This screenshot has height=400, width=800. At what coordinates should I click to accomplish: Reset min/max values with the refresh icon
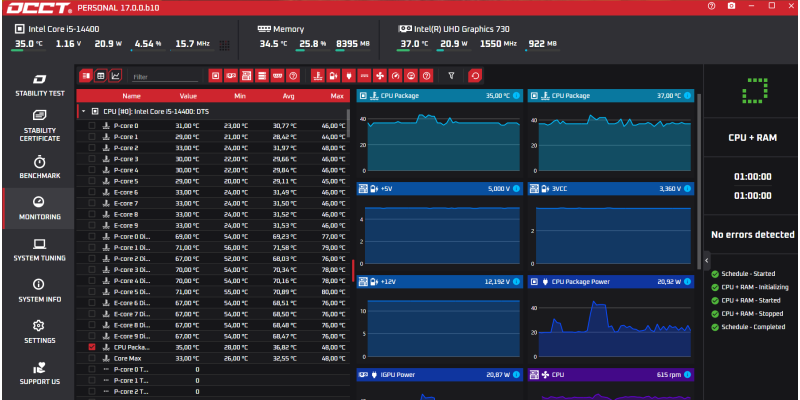475,76
